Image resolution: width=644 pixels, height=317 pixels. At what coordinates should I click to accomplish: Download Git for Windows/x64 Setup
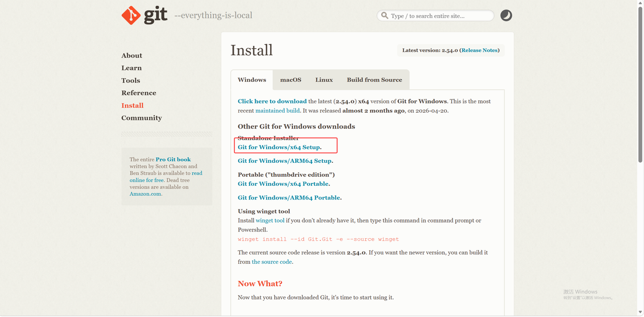click(279, 147)
